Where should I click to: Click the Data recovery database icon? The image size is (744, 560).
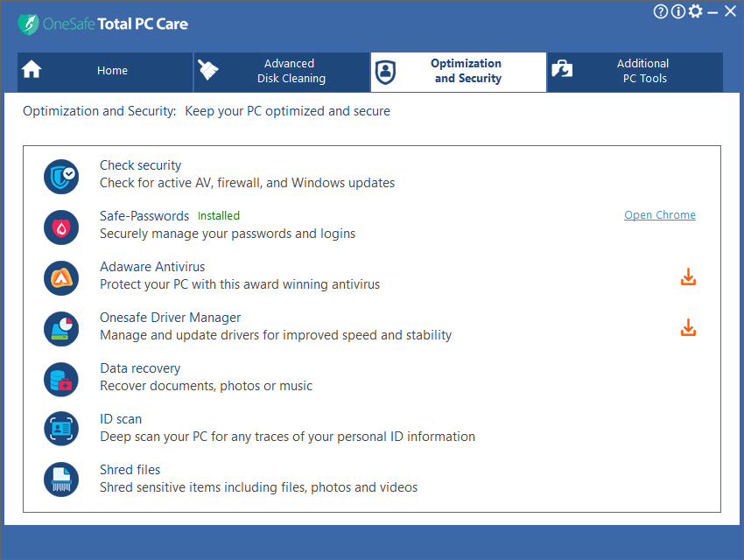tap(61, 380)
